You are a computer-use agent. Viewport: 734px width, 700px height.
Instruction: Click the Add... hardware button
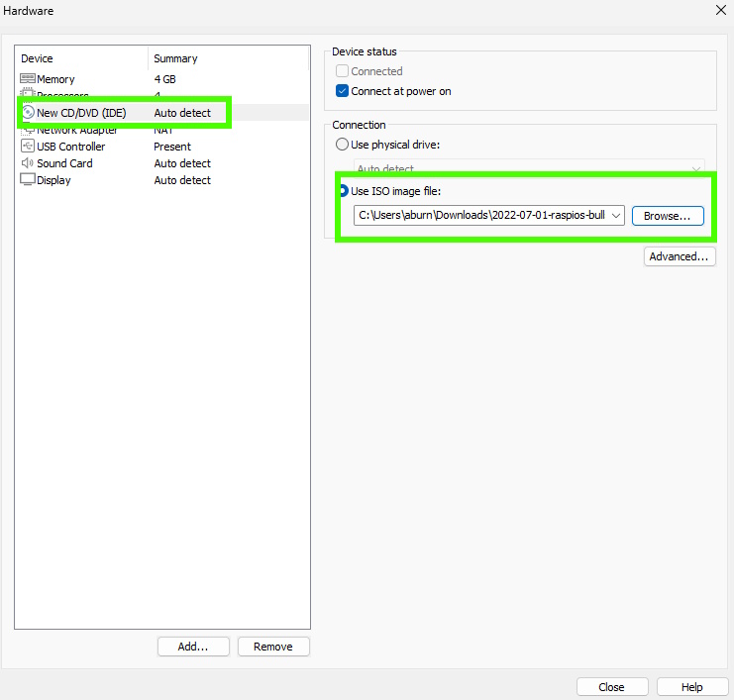(193, 647)
